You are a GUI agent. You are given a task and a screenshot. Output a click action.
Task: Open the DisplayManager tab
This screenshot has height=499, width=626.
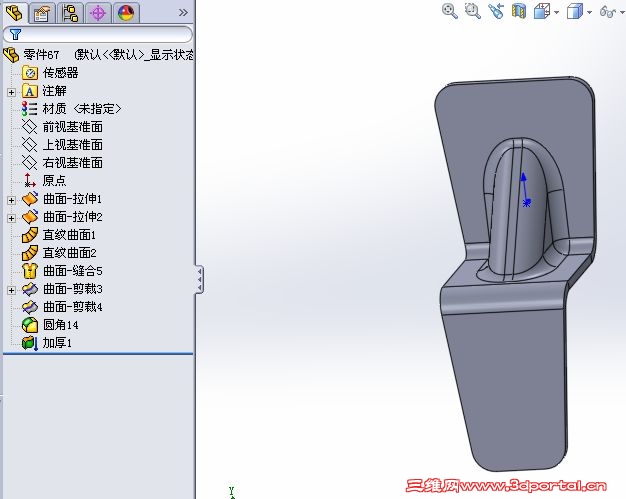[126, 13]
